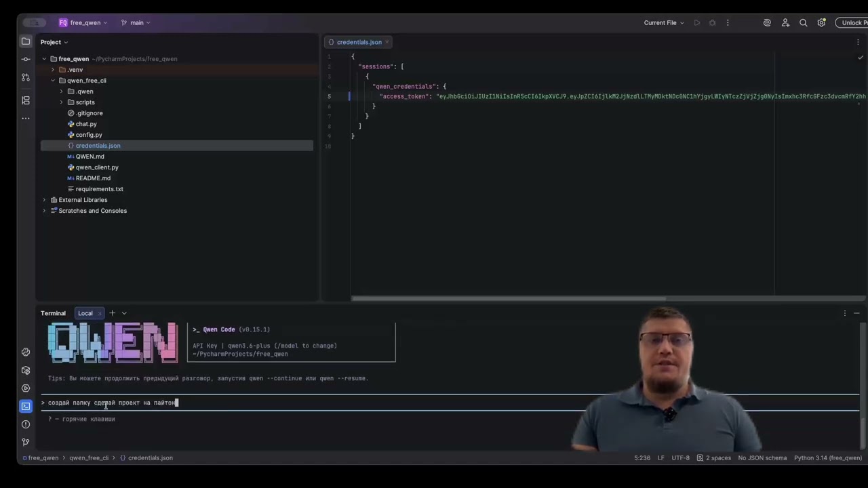Add a new terminal tab
868x488 pixels.
(x=113, y=313)
